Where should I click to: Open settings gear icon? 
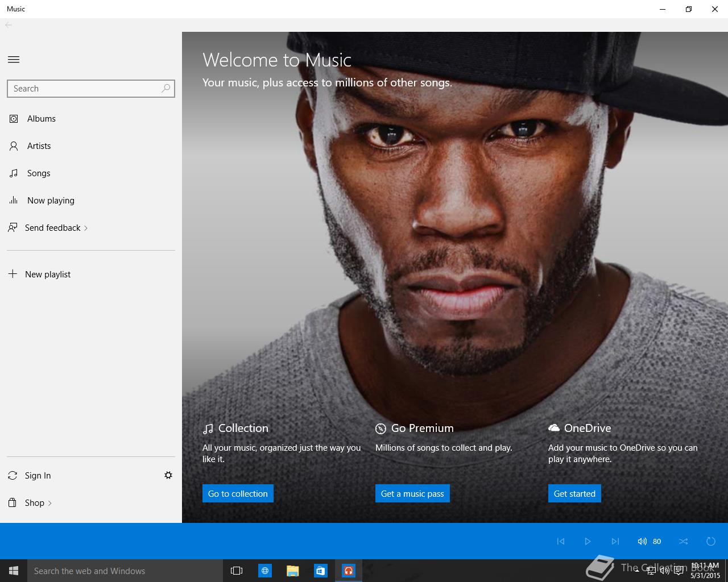pos(168,475)
